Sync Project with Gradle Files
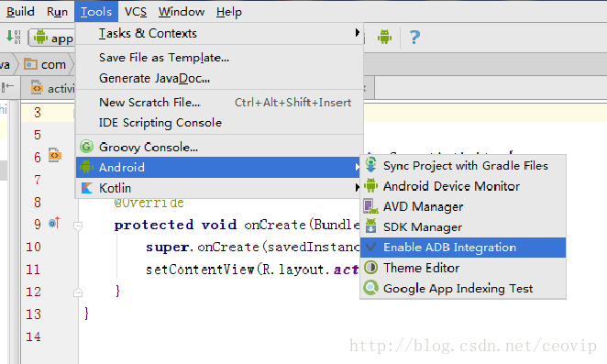607x364 pixels. (x=463, y=166)
